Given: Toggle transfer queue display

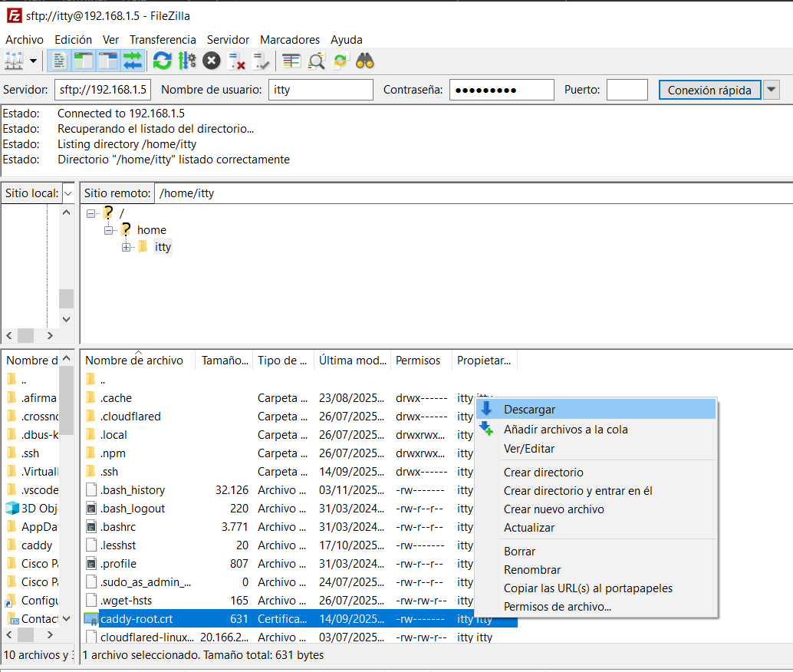Looking at the screenshot, I should click(133, 61).
